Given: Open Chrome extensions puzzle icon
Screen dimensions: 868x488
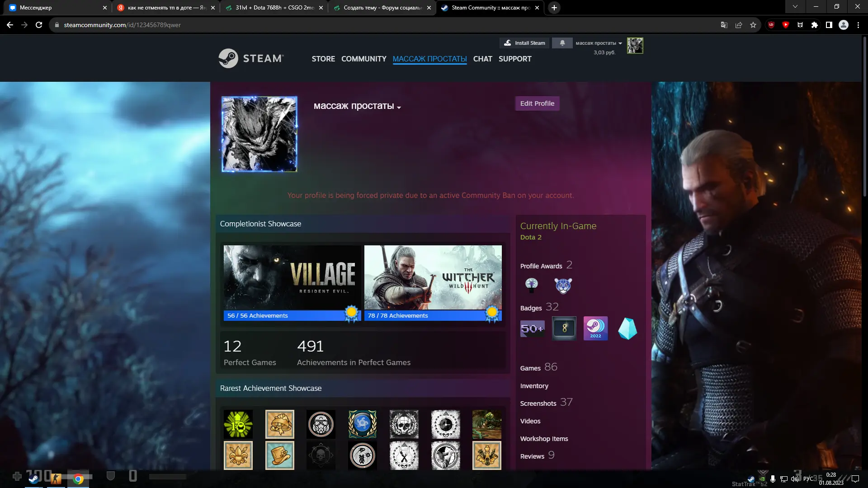Looking at the screenshot, I should (x=815, y=25).
